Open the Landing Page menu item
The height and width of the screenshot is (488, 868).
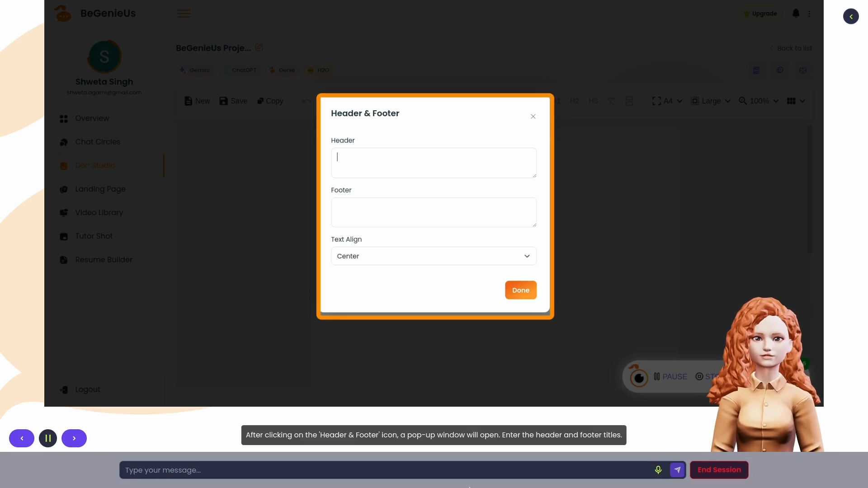[100, 189]
